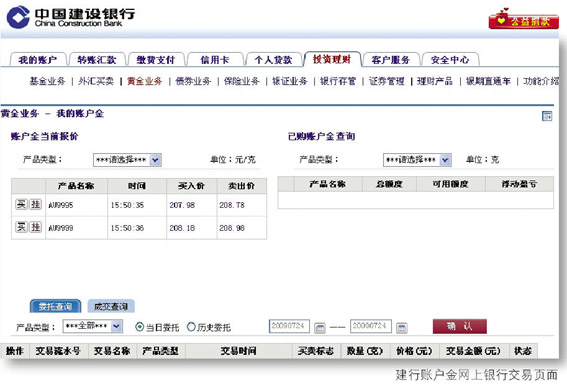Open the 安全中心 tab
The image size is (567, 384).
(450, 60)
